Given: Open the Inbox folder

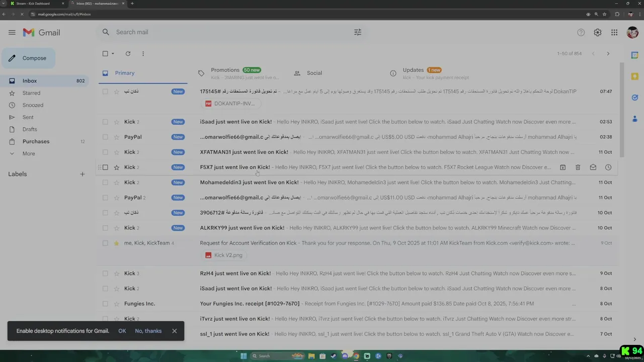Looking at the screenshot, I should pyautogui.click(x=45, y=81).
